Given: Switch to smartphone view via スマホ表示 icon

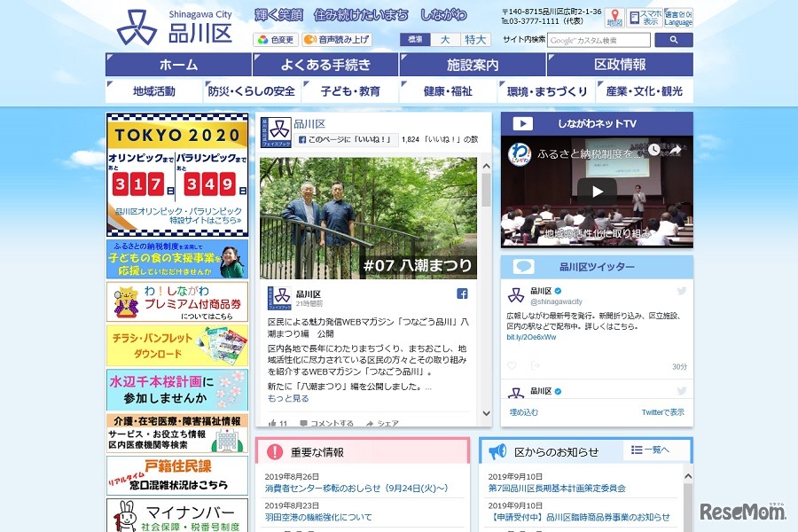Looking at the screenshot, I should pos(646,17).
